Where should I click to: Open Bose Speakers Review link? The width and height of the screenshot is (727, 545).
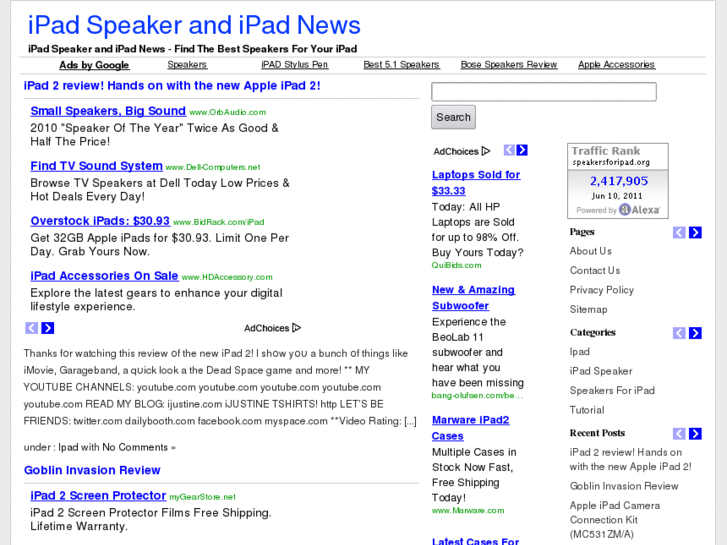509,64
